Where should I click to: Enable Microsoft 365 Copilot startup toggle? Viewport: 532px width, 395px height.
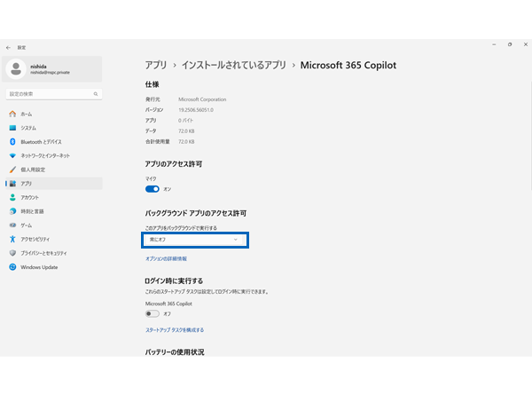(152, 314)
